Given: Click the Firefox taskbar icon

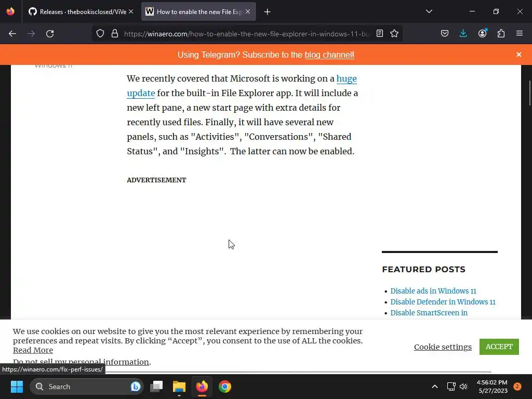Looking at the screenshot, I should click(202, 387).
